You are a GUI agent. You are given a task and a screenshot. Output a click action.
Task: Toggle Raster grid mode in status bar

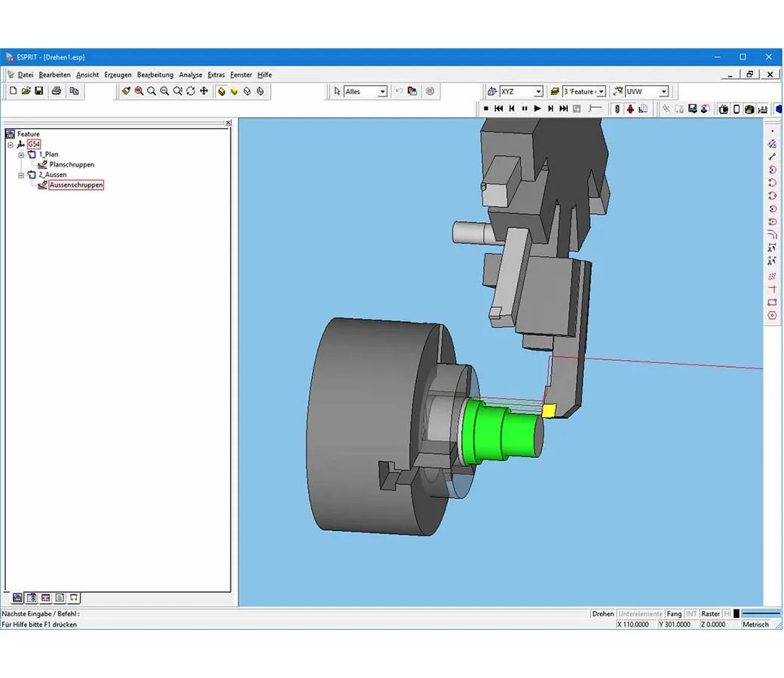[710, 614]
